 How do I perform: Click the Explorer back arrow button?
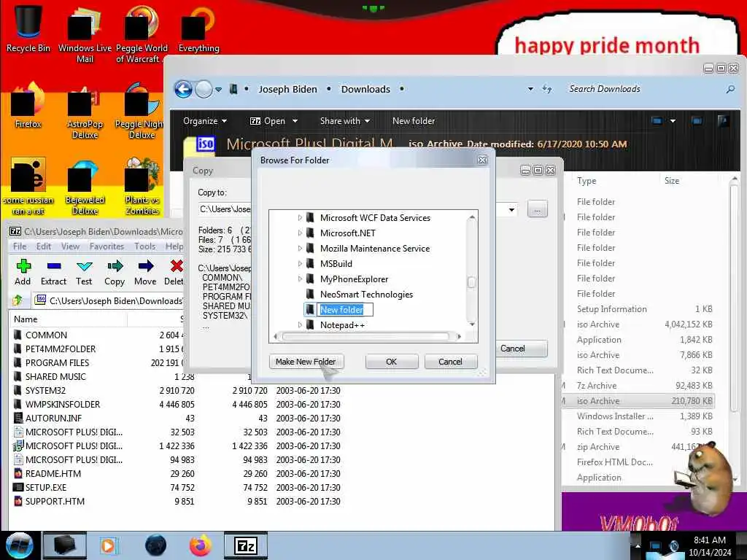coord(183,89)
